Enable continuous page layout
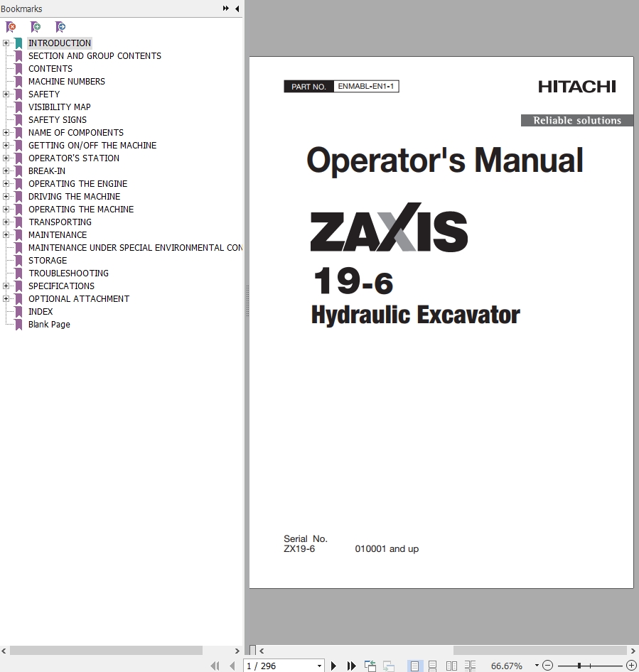This screenshot has height=672, width=639. click(x=433, y=666)
